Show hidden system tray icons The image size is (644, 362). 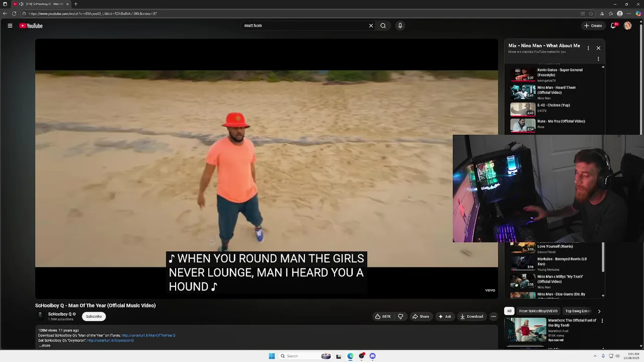pyautogui.click(x=595, y=356)
